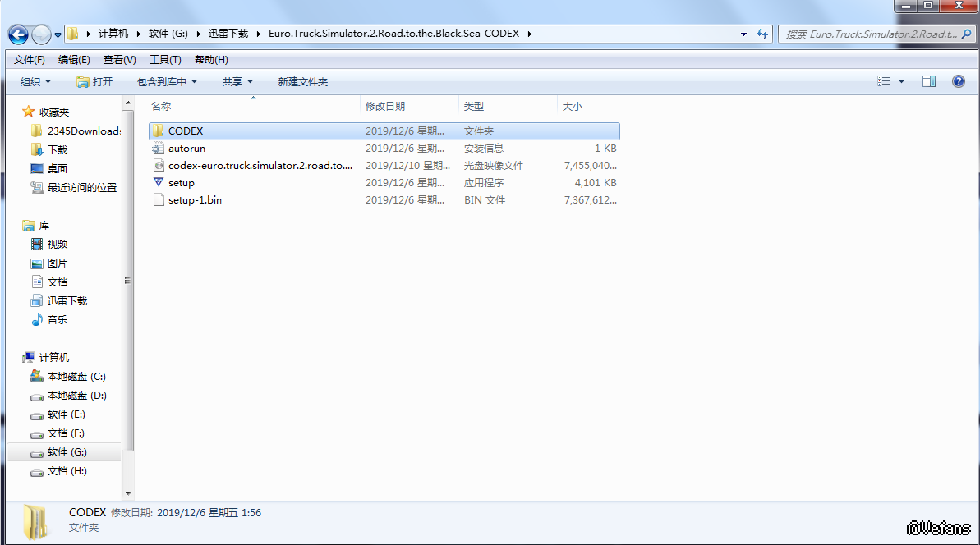Click the 7,455,040 size cell

590,166
